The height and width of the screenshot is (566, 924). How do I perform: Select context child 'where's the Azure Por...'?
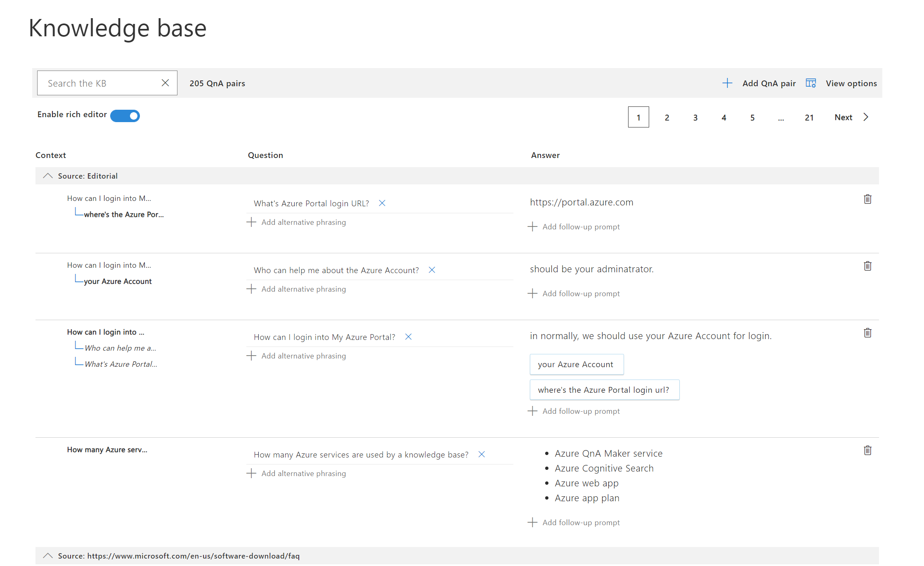[124, 215]
